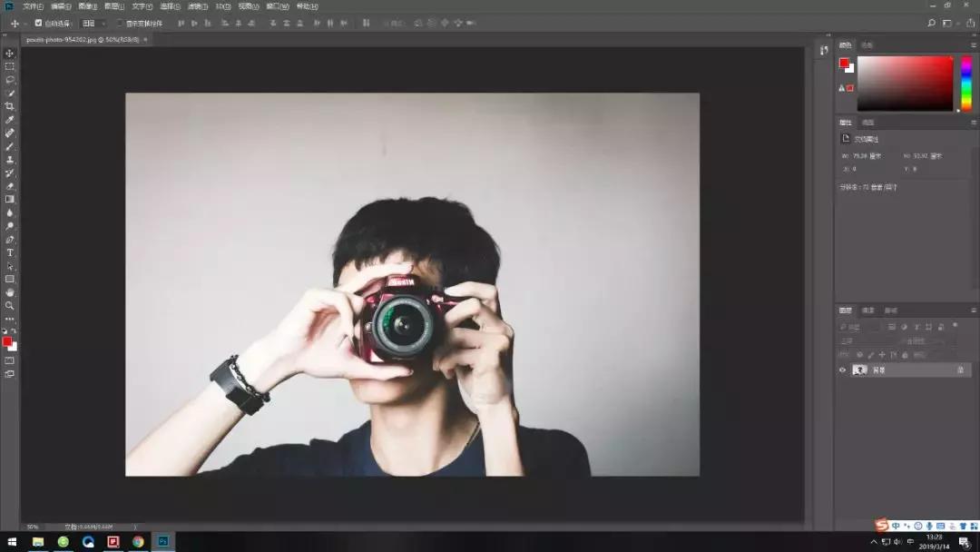
Task: Switch to the Adjustments tab beside Properties
Action: [868, 123]
